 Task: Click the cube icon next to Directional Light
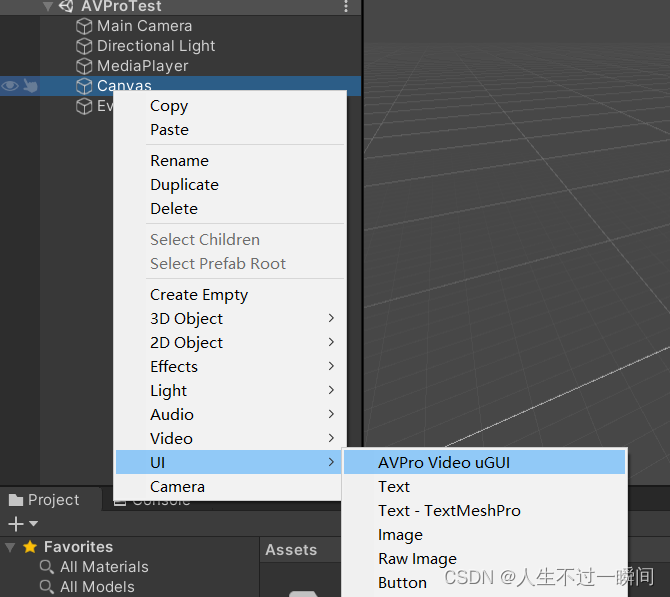[x=84, y=46]
